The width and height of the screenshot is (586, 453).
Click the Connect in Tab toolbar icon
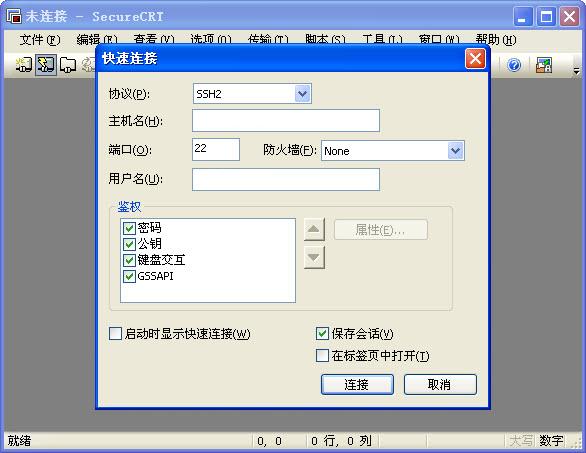tap(68, 65)
